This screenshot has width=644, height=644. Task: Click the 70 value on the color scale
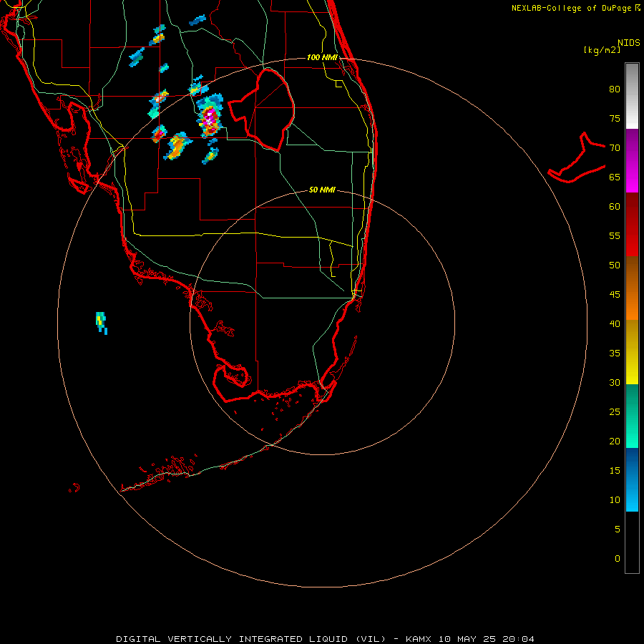point(615,148)
